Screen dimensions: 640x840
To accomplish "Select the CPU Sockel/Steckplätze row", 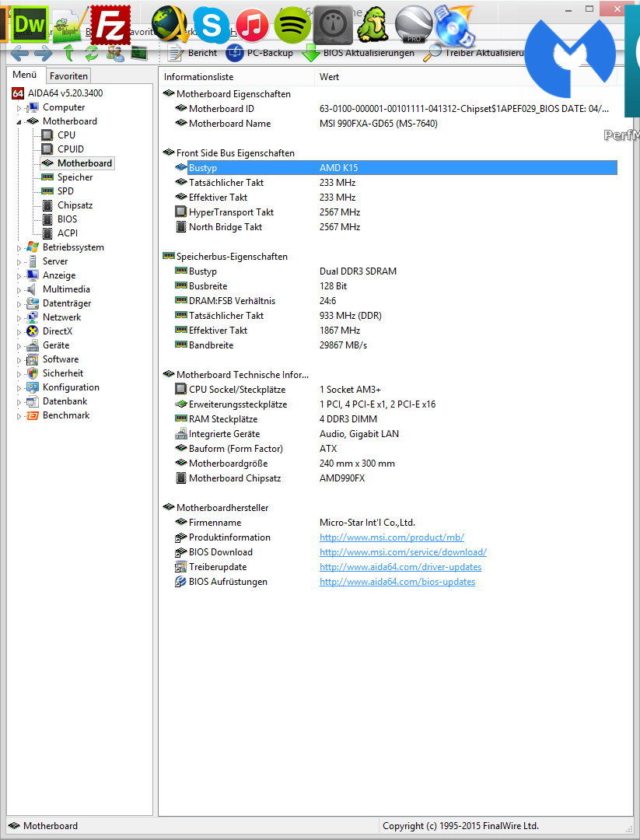I will pos(397,390).
